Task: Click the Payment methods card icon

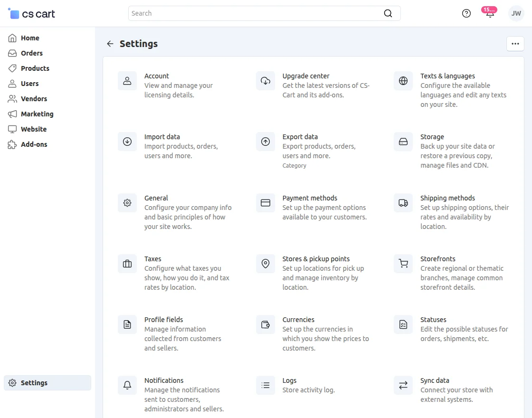Action: 266,203
